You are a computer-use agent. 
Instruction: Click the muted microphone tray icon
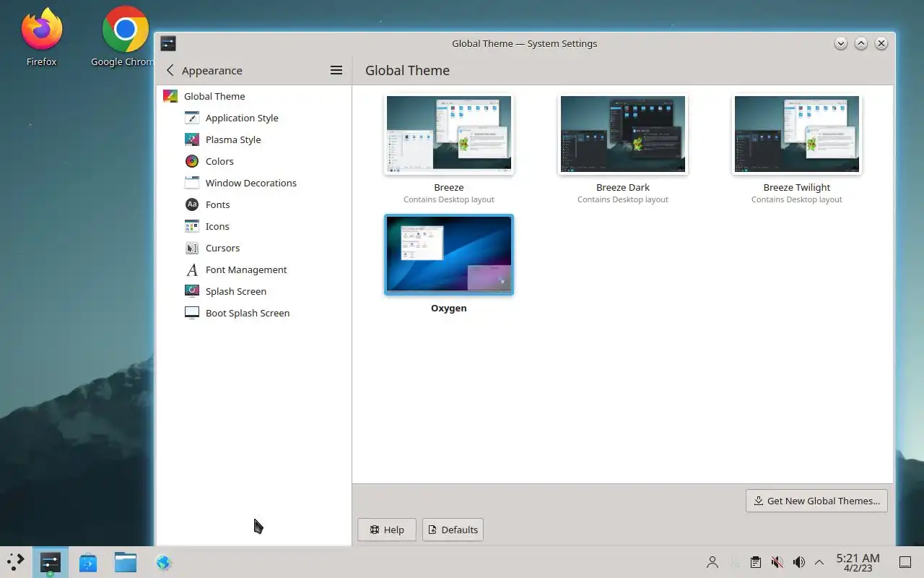(x=777, y=562)
